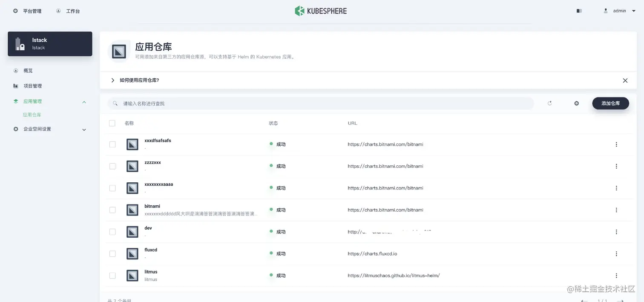Screen dimensions: 644x302
Task: Click the 项目管理 sidebar icon
Action: click(x=16, y=86)
